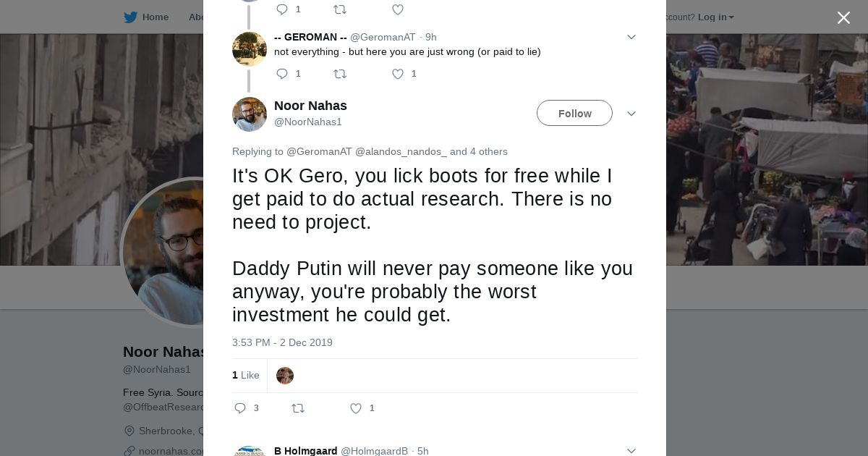Like the topmost partially visible tweet

[x=398, y=9]
